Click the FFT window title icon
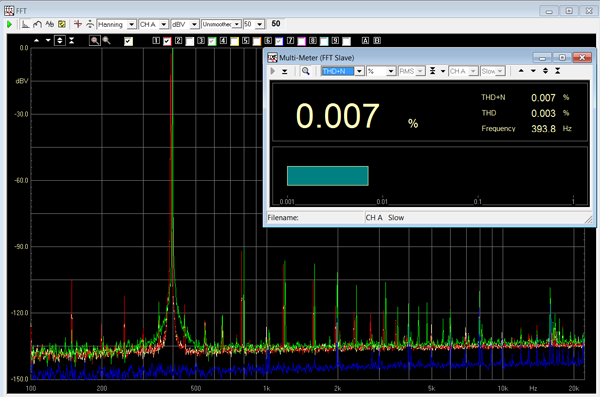Viewport: 600px width, 397px height. tap(9, 11)
